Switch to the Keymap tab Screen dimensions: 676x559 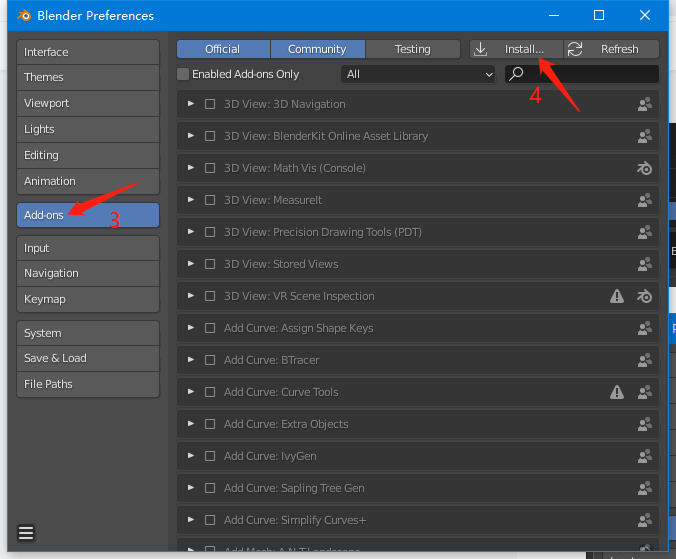pos(88,300)
